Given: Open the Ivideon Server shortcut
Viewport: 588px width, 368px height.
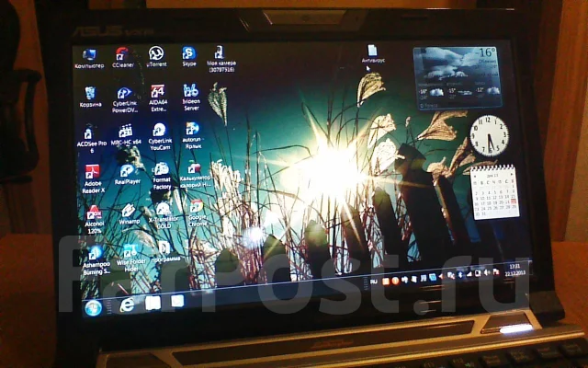Looking at the screenshot, I should coord(191,97).
